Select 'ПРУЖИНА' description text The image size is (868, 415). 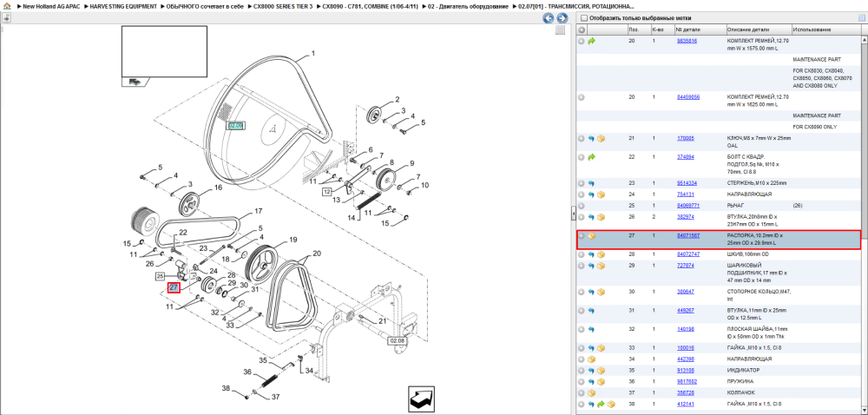[739, 382]
